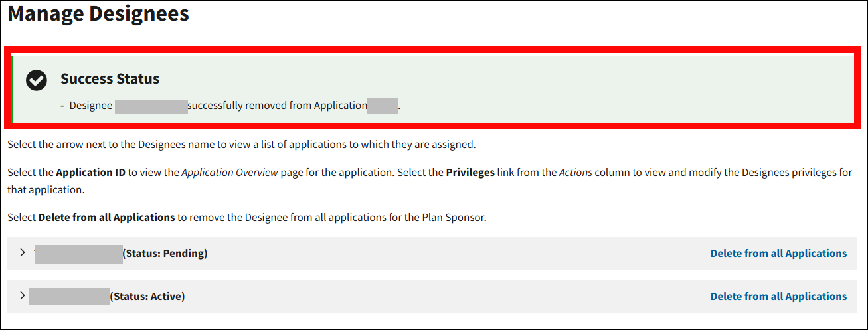Click the italic 'Application Overview' text

[x=229, y=173]
